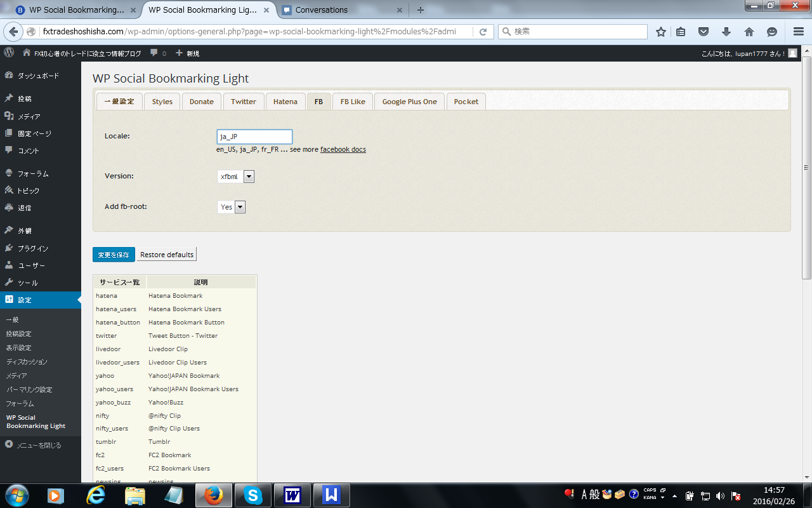Switch to the 一般設定 tab
The image size is (812, 508).
[x=119, y=102]
